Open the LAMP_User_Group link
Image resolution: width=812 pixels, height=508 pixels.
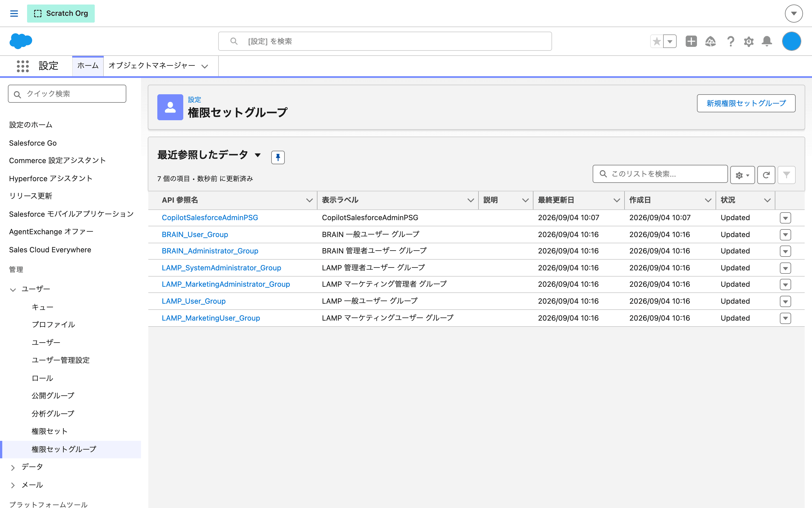pyautogui.click(x=193, y=301)
